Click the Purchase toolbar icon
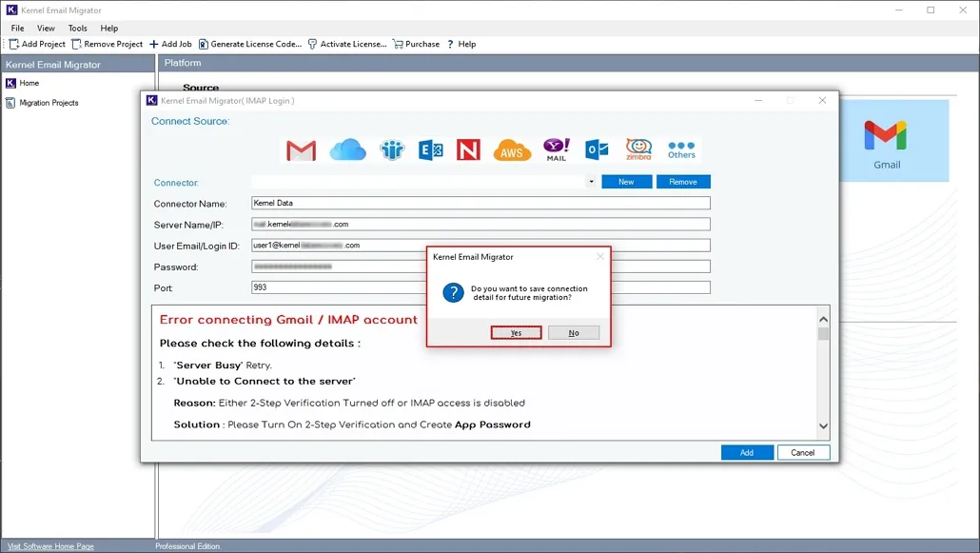This screenshot has height=553, width=980. pos(416,44)
